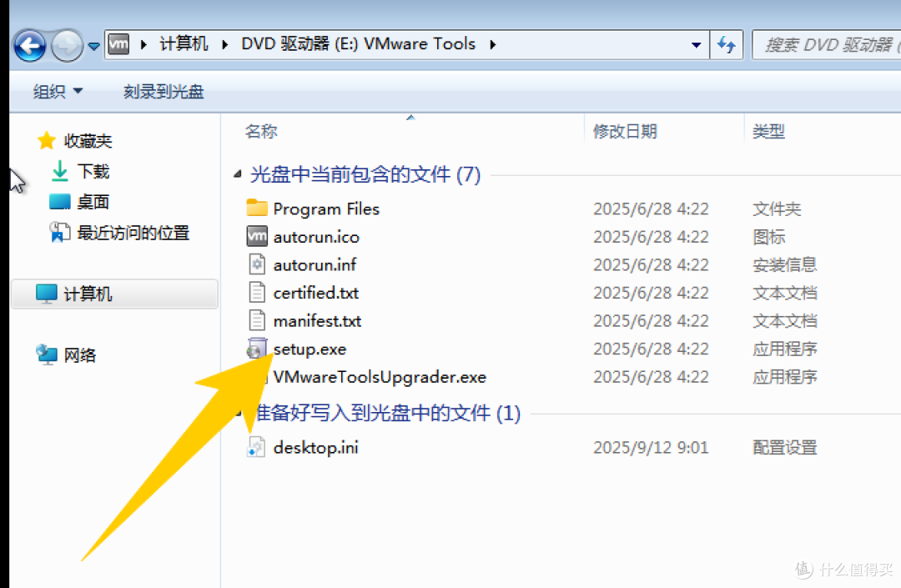Click the 文件夹 type of Program Files
This screenshot has width=901, height=588.
777,209
